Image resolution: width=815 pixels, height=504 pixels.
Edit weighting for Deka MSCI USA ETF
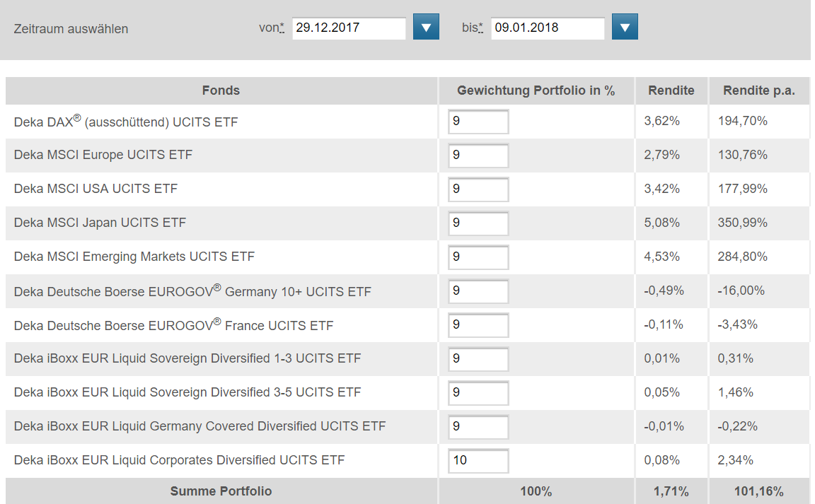[478, 189]
